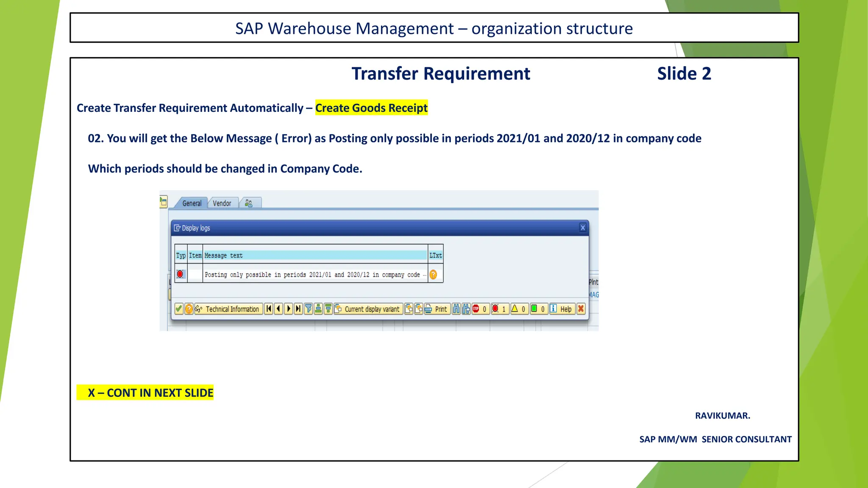
Task: Click the red error type icon in row
Action: [x=180, y=274]
